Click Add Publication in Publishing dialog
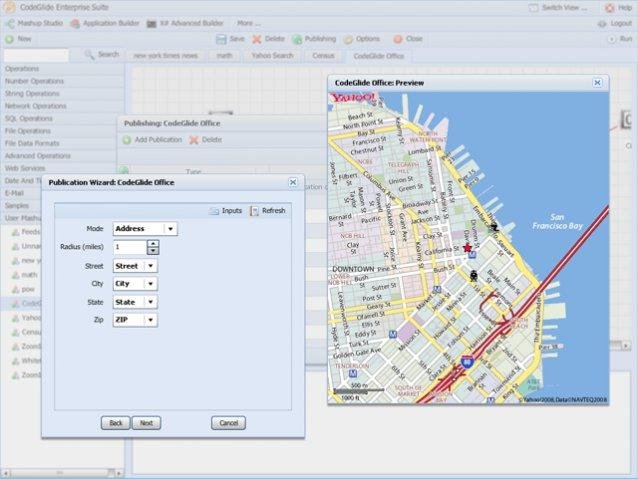 (x=152, y=140)
